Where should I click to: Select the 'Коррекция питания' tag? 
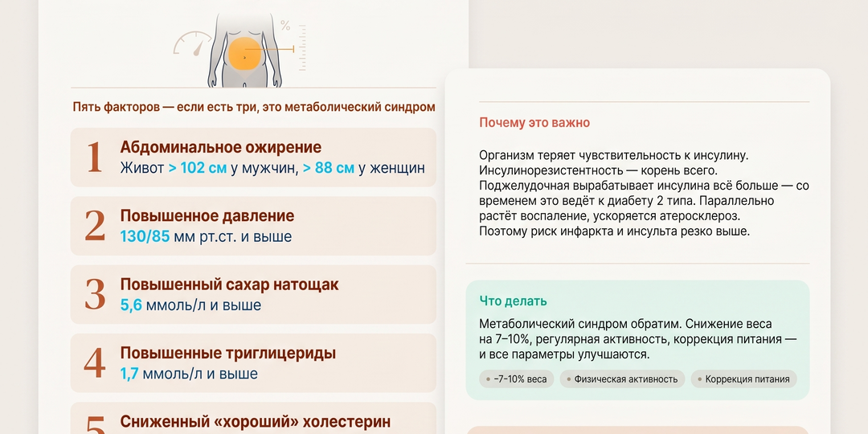(744, 379)
